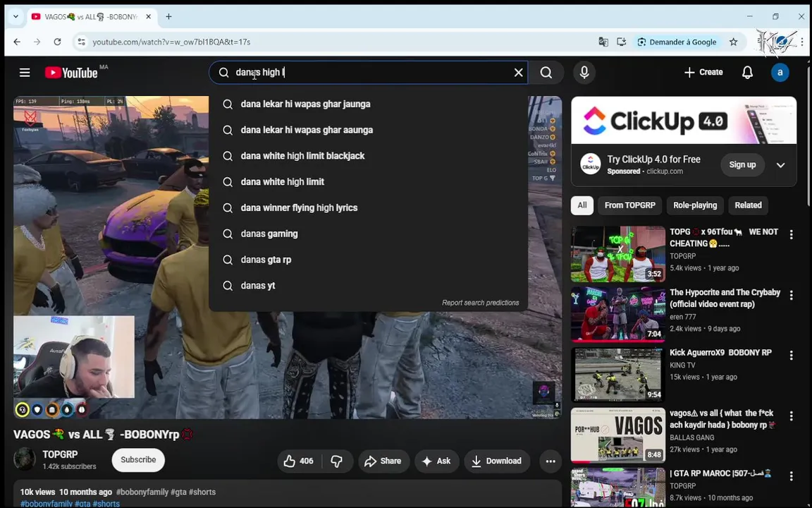Screen dimensions: 812x508
Task: Choose suggestion dana lekar hi wapas ghar aaunga
Action: pos(368,130)
